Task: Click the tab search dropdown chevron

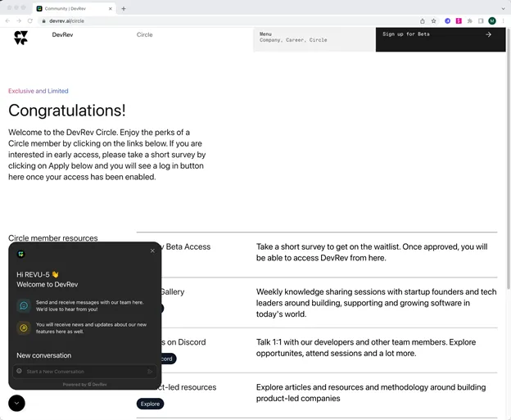Action: point(503,9)
